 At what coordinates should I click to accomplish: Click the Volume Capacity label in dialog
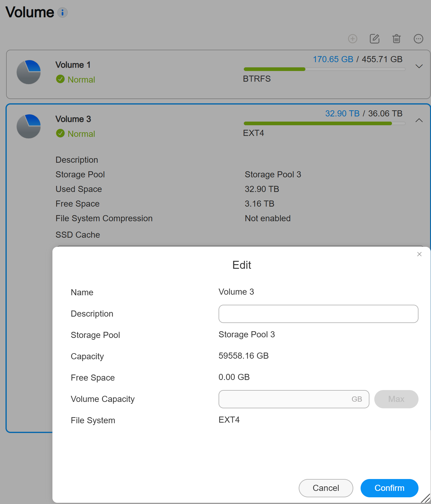[x=103, y=399]
